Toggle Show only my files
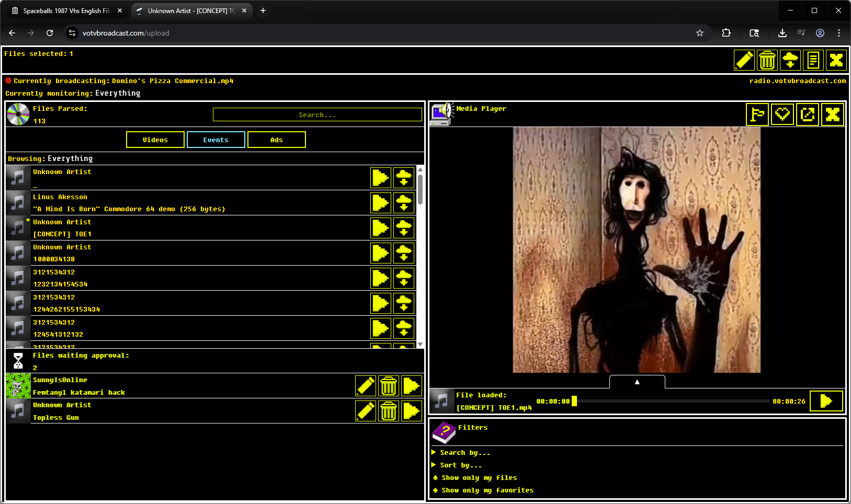The width and height of the screenshot is (851, 504). click(475, 478)
